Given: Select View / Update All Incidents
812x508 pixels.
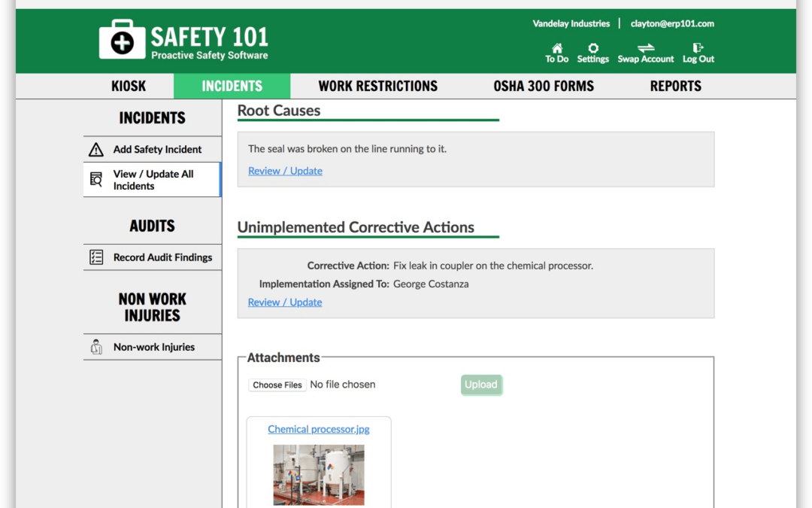Looking at the screenshot, I should 152,179.
